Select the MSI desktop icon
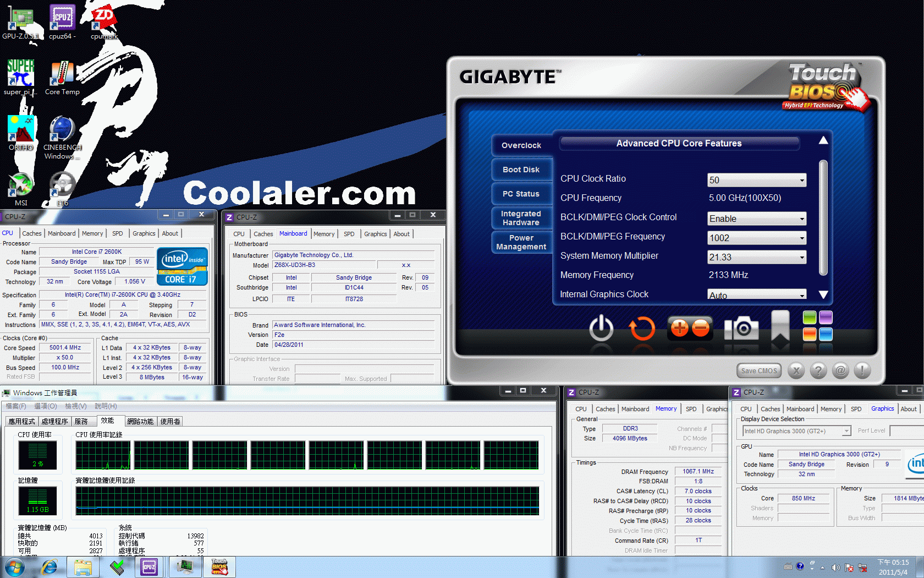924x578 pixels. 20,189
